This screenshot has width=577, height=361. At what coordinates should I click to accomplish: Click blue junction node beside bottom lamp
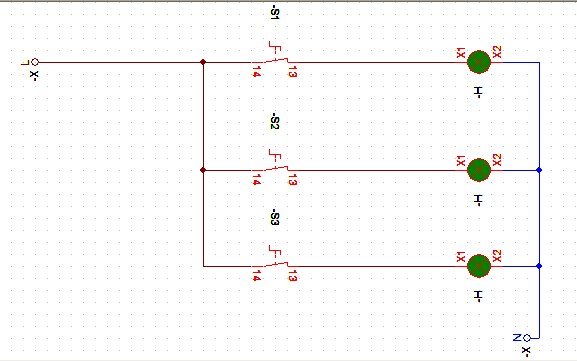point(539,266)
